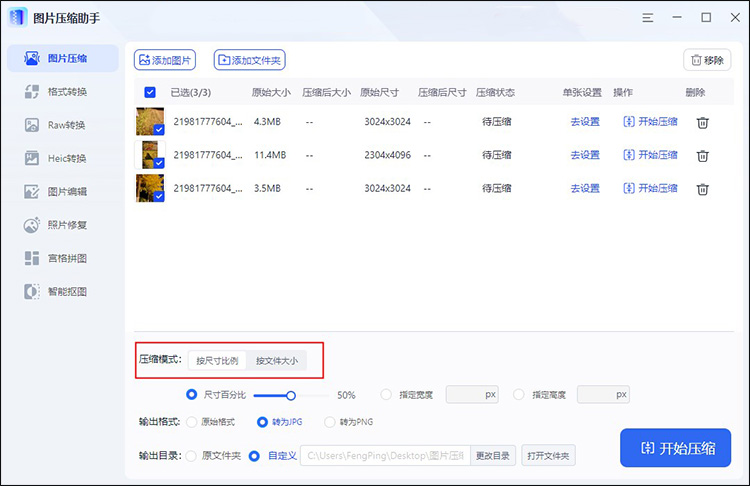Delete the 3.5MB image via trash icon
750x486 pixels.
pos(702,189)
